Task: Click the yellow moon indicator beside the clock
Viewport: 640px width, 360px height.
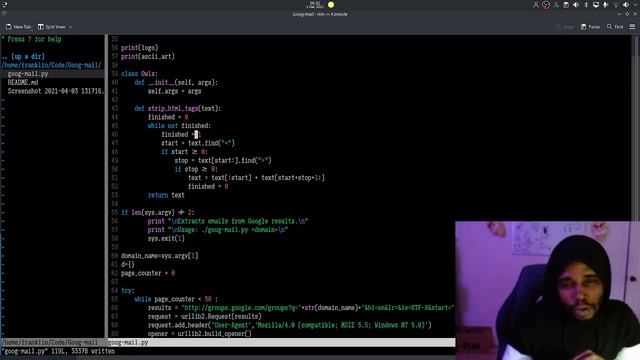Action: coord(331,4)
